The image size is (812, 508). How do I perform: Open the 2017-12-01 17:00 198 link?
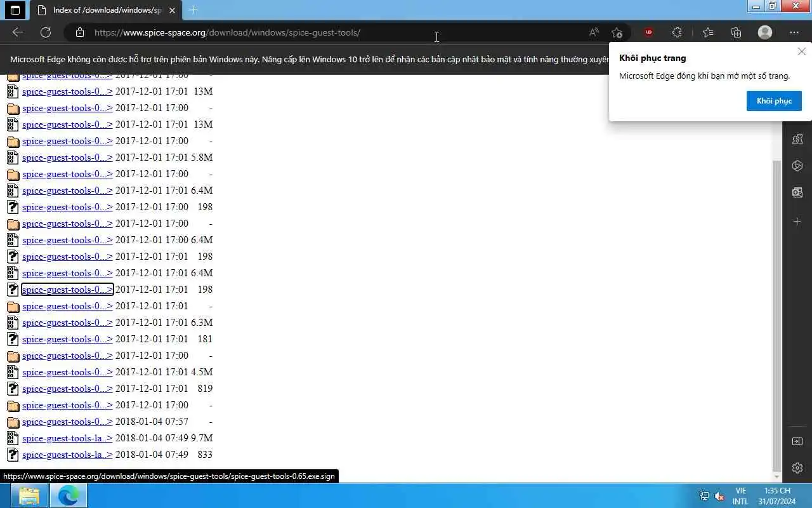[x=67, y=207]
